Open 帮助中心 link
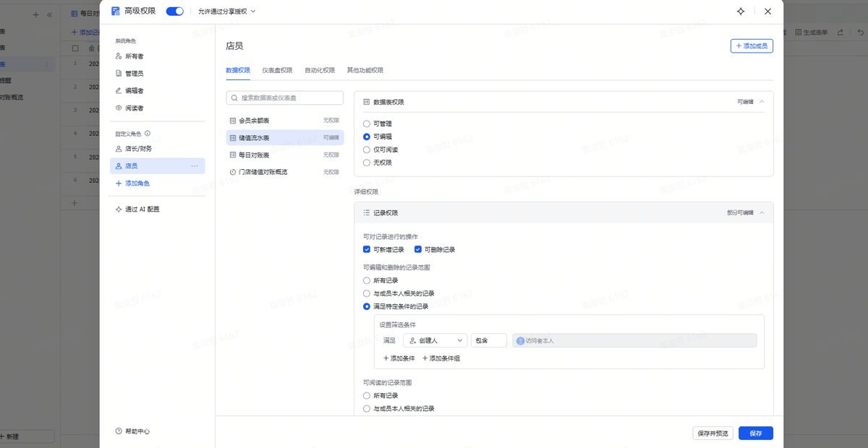Viewport: 868px width, 448px height. tap(132, 431)
